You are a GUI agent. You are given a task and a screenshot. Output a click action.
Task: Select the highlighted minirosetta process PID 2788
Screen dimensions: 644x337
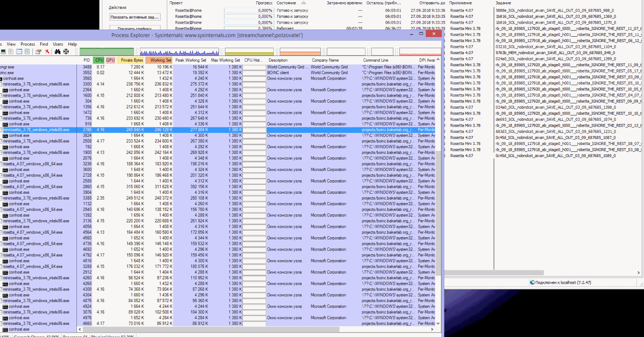[x=217, y=130]
